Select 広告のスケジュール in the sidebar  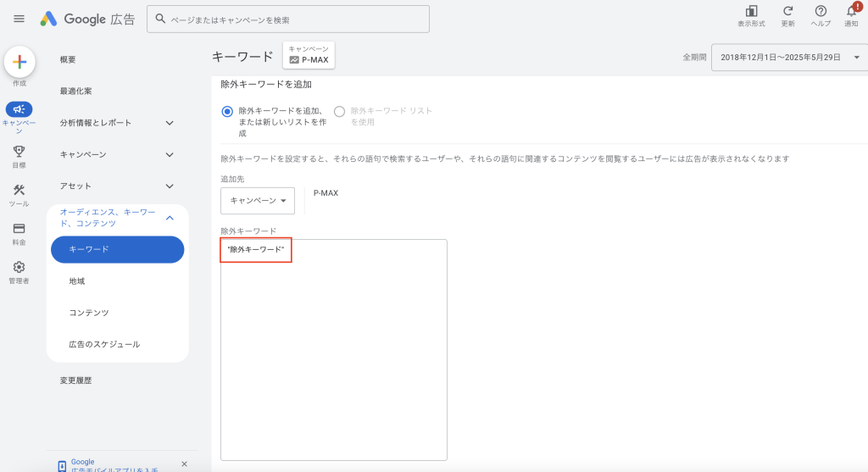point(104,344)
